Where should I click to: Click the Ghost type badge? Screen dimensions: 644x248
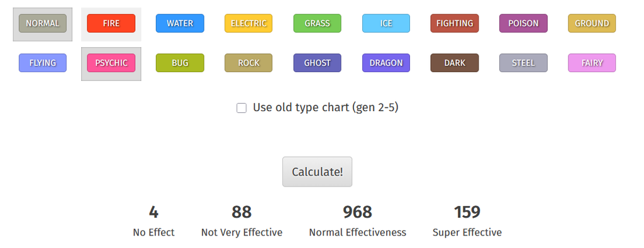(x=317, y=63)
